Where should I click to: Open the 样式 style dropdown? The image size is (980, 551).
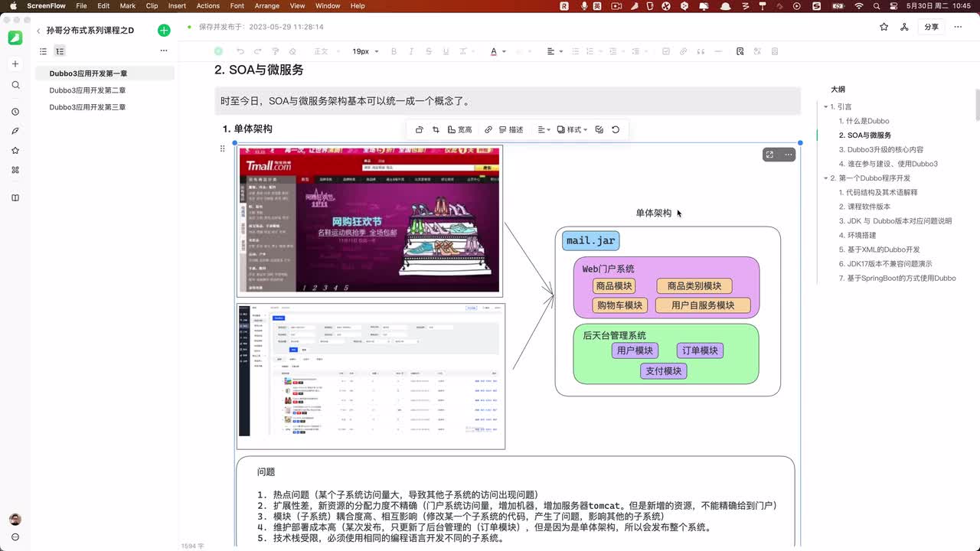click(x=572, y=129)
